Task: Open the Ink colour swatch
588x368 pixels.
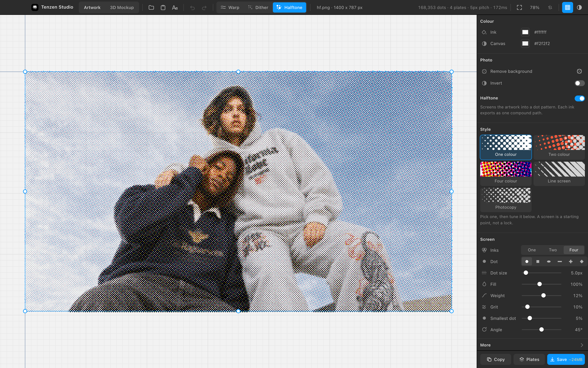Action: pos(525,32)
